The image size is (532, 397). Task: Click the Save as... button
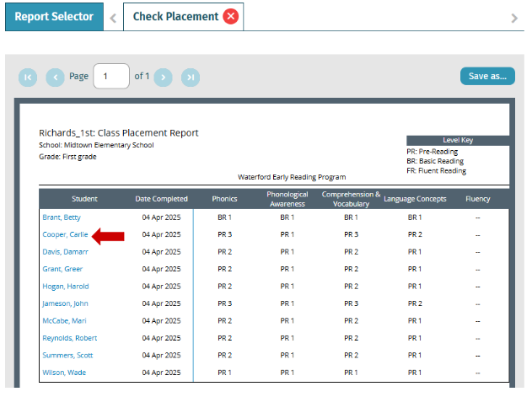[x=487, y=76]
